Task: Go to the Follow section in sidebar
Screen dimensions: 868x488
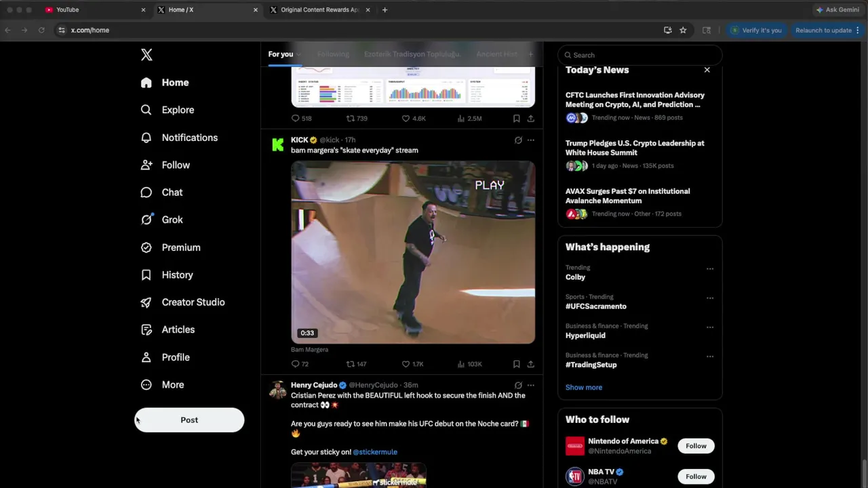Action: point(165,165)
